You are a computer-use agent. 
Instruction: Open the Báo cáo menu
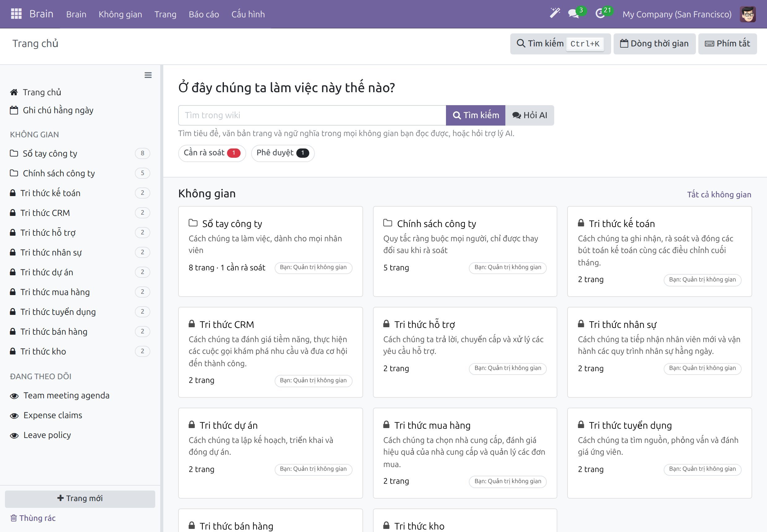click(204, 14)
